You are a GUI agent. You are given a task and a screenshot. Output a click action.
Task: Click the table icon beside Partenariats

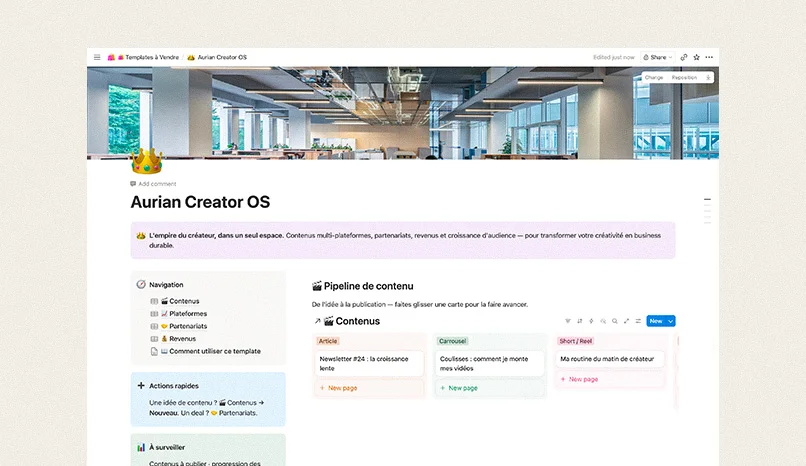pyautogui.click(x=154, y=326)
